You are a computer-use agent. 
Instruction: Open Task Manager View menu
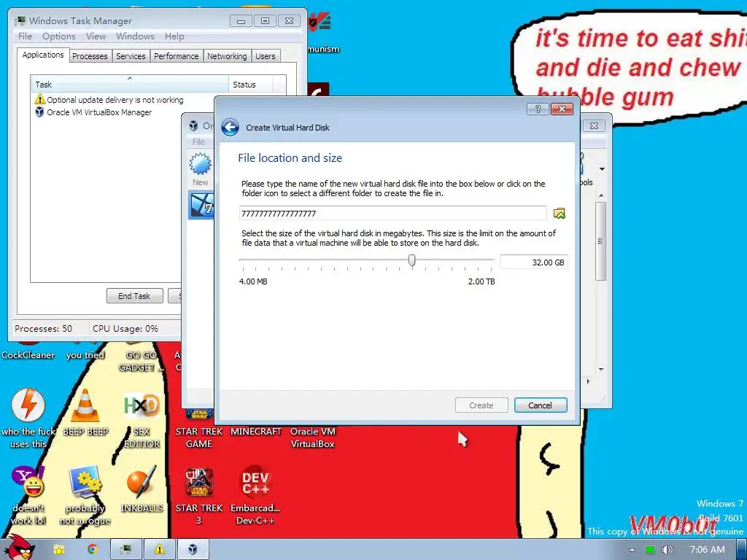[x=96, y=36]
